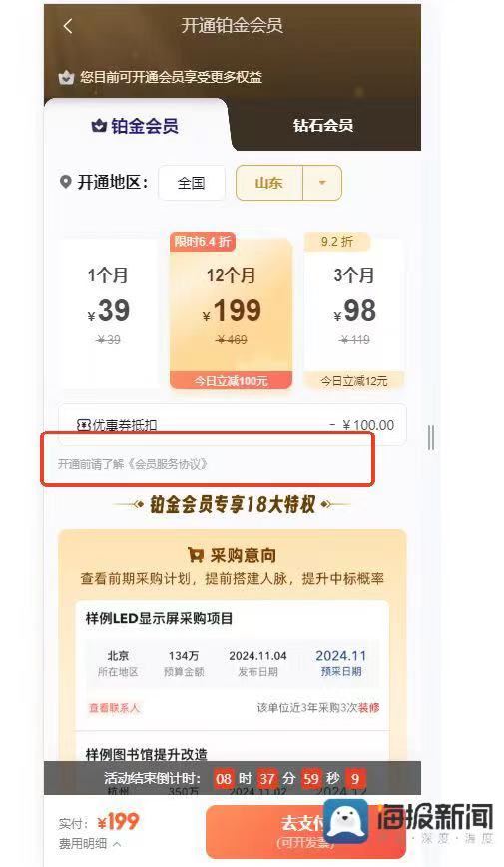Go back using the top-left arrow
This screenshot has width=504, height=867.
68,26
